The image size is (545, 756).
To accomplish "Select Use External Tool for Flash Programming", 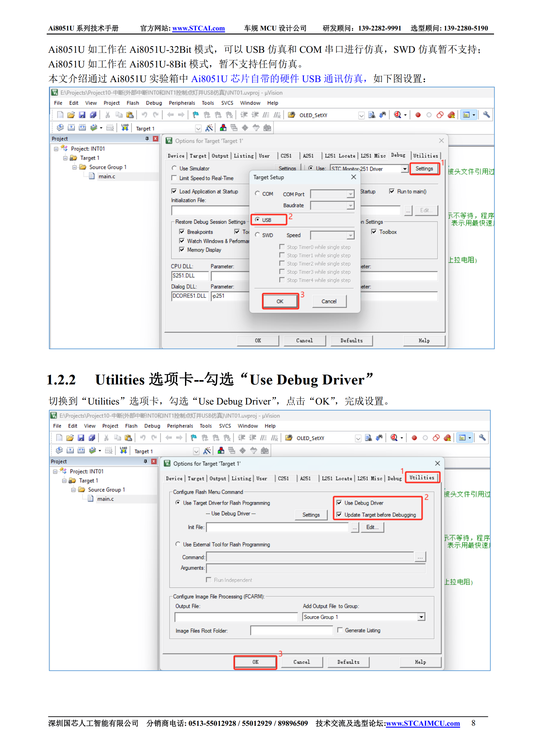I will [x=178, y=544].
